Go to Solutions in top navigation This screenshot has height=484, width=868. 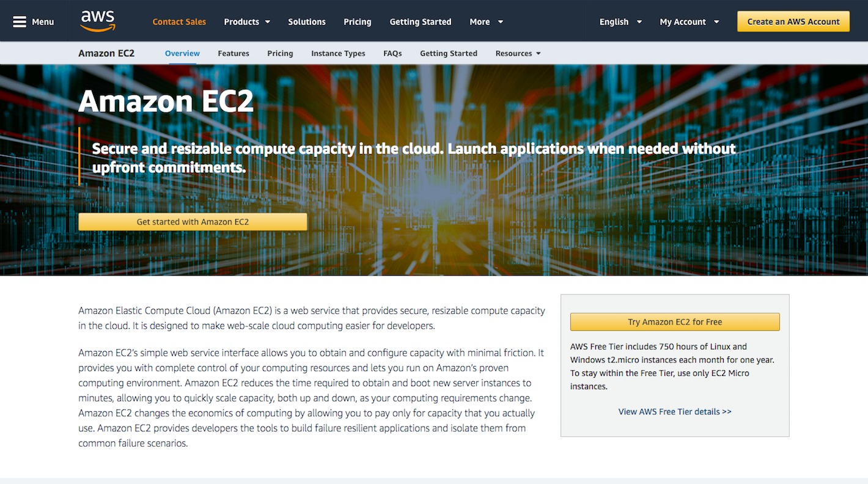pos(307,21)
